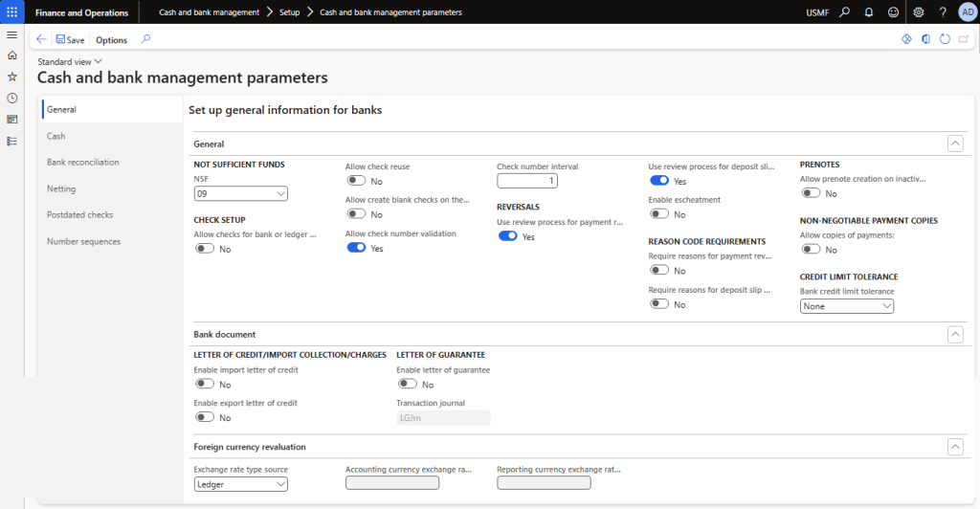
Task: Click the Home icon in left sidebar
Action: click(x=11, y=55)
